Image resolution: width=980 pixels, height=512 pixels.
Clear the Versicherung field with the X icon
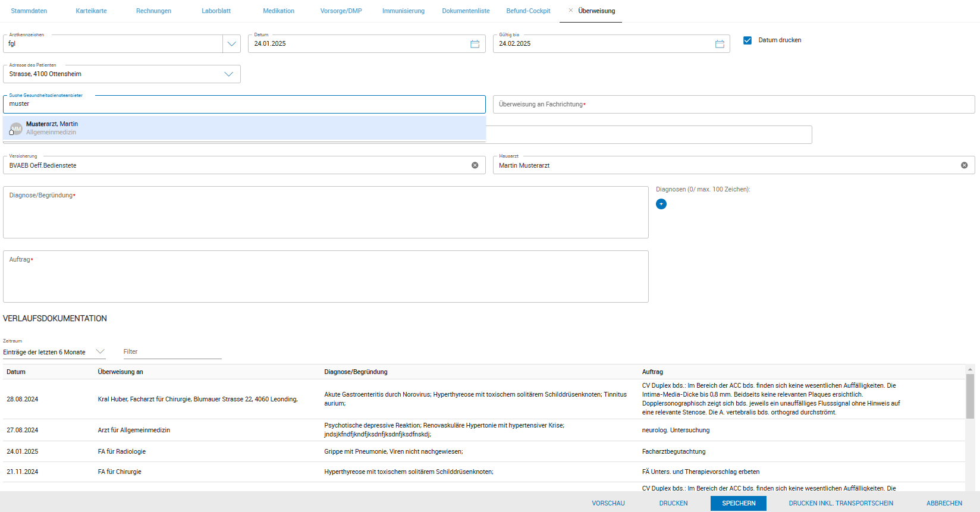(475, 165)
